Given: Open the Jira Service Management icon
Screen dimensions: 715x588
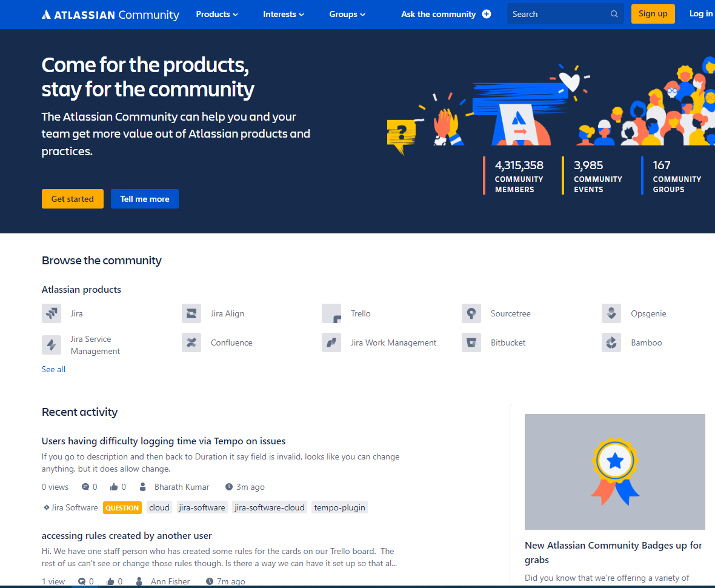Looking at the screenshot, I should point(52,345).
